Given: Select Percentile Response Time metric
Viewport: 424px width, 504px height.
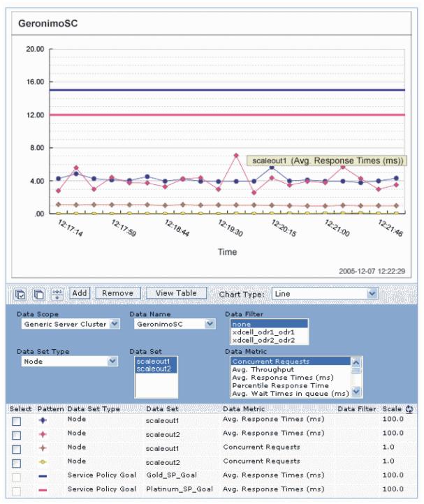Looking at the screenshot, I should tap(291, 385).
